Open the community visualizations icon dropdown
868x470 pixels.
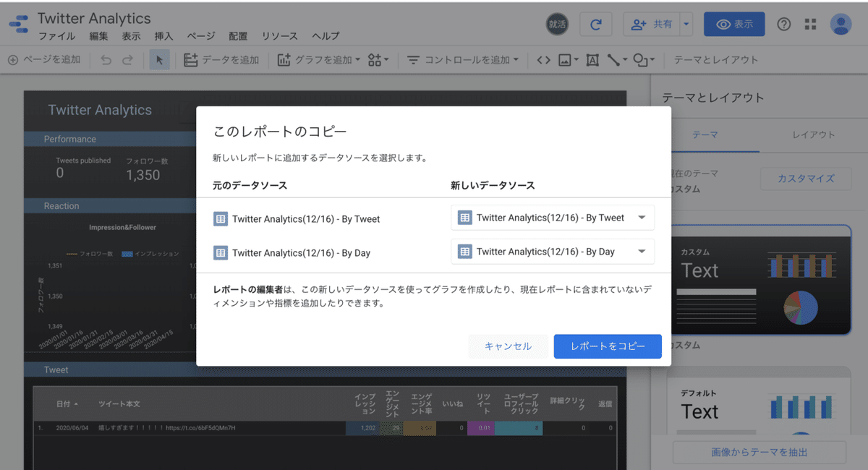pos(378,60)
